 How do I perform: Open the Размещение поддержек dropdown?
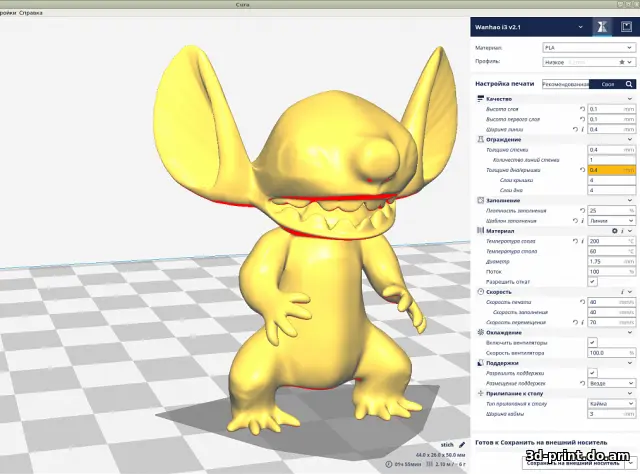611,383
